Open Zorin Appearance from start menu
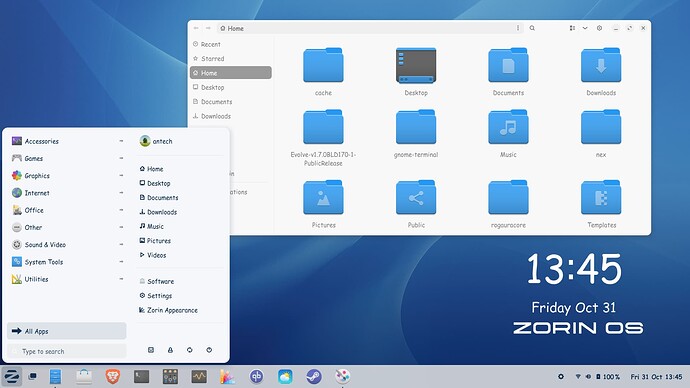Image resolution: width=690 pixels, height=388 pixels. [x=168, y=310]
